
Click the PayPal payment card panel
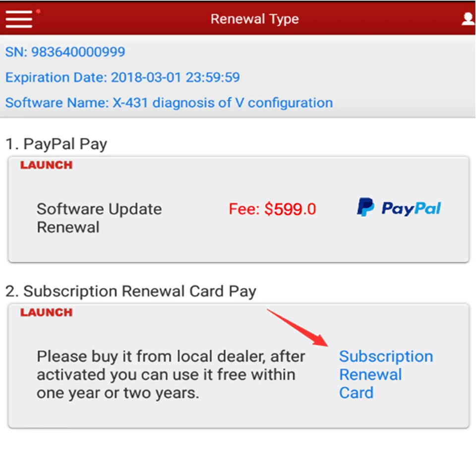click(238, 209)
